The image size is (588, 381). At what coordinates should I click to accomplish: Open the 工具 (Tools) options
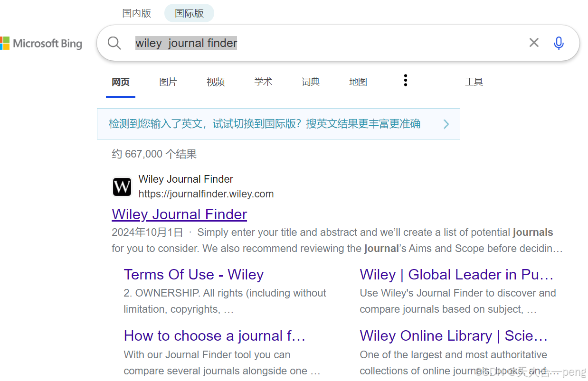(474, 81)
